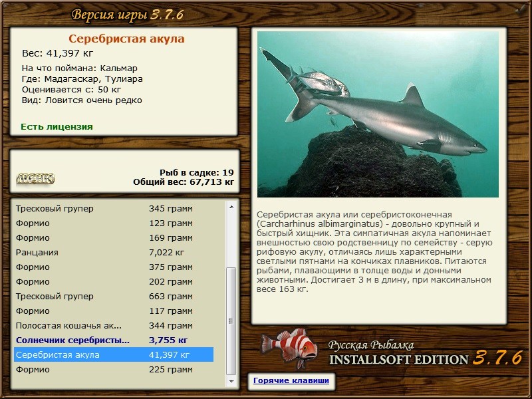Screen dimensions: 532x399
Task: Select the Формио row weighing 225 грамм
Action: click(114, 369)
